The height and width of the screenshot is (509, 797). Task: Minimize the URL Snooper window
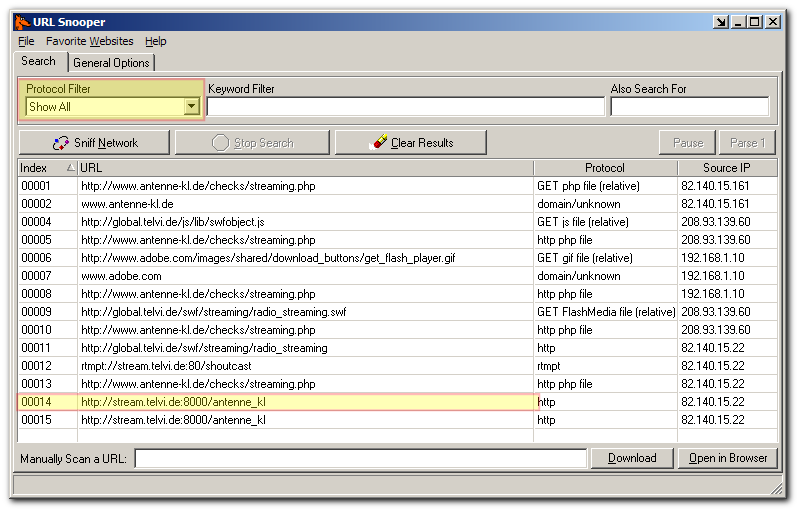tap(738, 22)
